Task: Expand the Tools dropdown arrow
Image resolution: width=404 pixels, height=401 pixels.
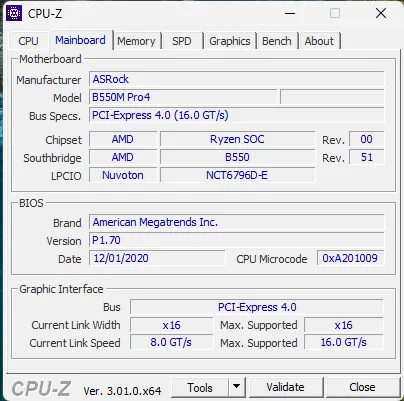Action: pos(237,387)
